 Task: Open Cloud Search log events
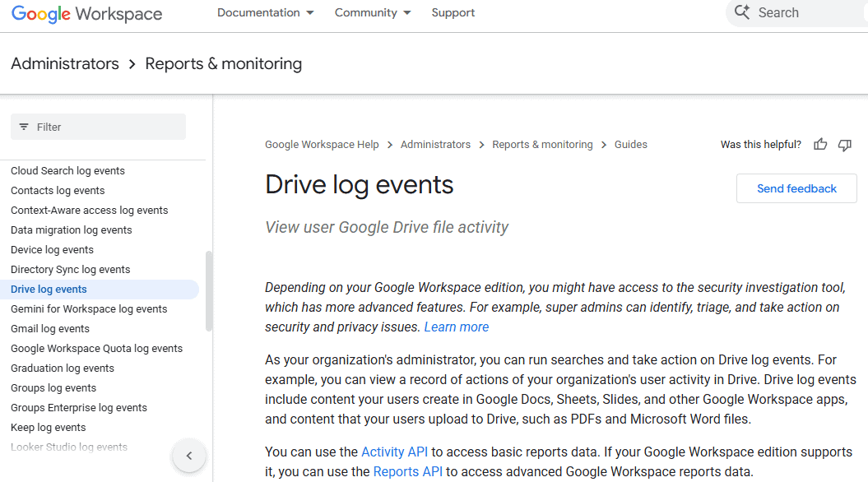tap(67, 171)
